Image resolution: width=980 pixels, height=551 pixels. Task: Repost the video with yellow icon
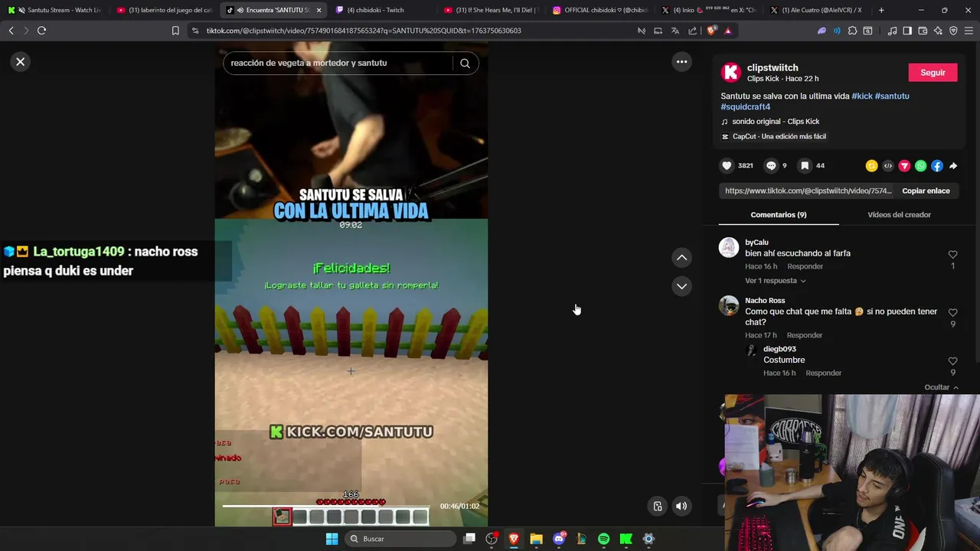pos(871,166)
